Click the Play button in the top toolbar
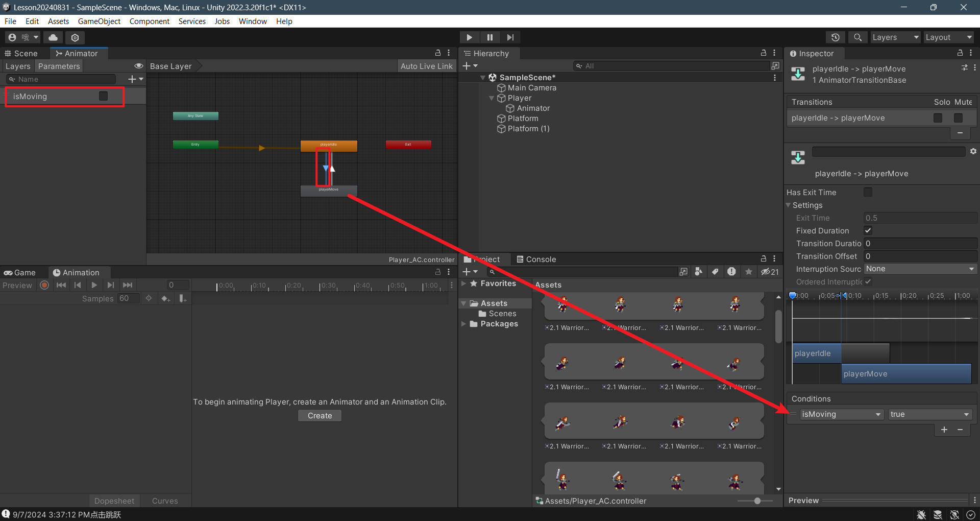Image resolution: width=980 pixels, height=521 pixels. [469, 37]
